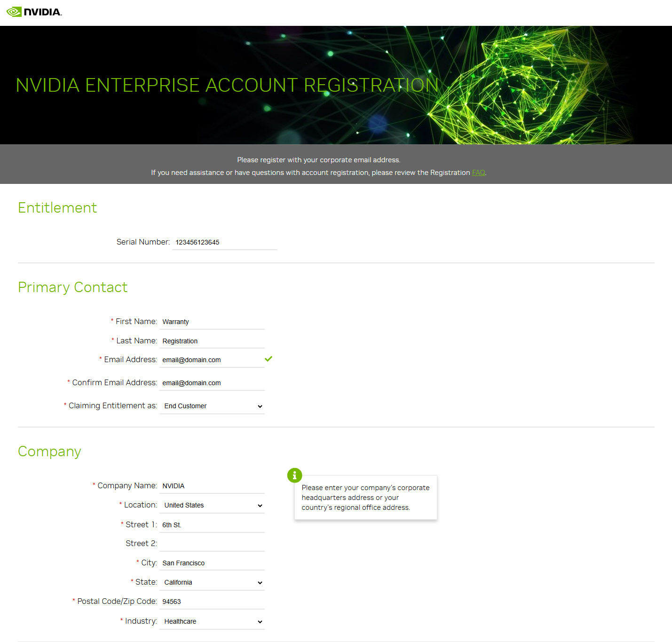The height and width of the screenshot is (642, 672).
Task: Click into the Email Address field
Action: pyautogui.click(x=212, y=360)
